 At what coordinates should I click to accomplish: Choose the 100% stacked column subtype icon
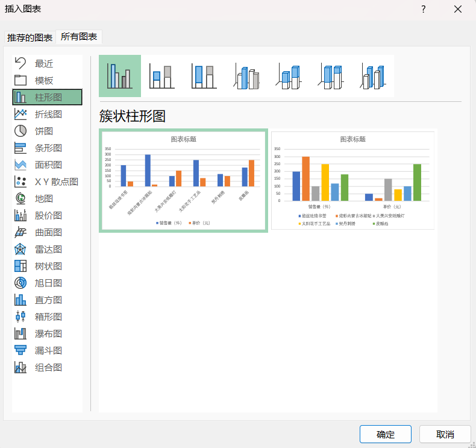[x=204, y=77]
